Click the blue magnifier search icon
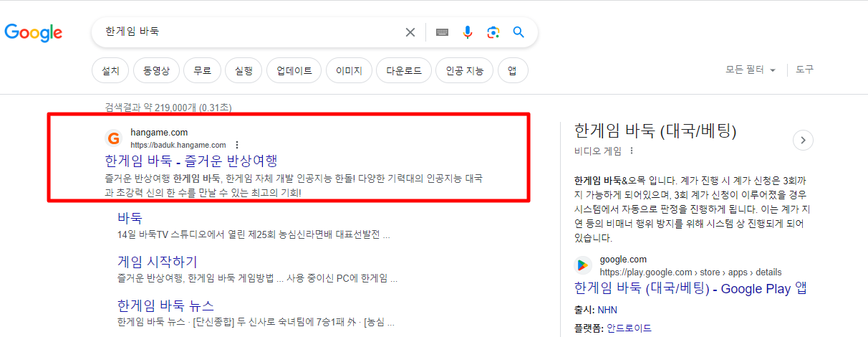Screen dimensions: 868x337 [x=519, y=32]
